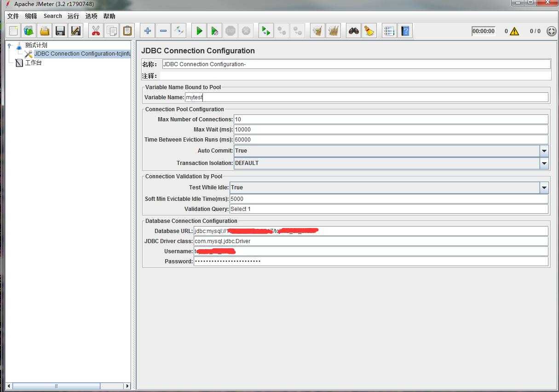Click the JDBC Connection Configuration heading

pyautogui.click(x=198, y=51)
